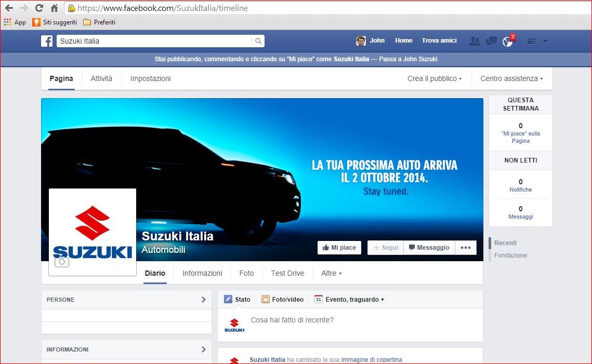Viewport: 592px width, 364px height.
Task: Open the App shortcuts grid icon
Action: click(8, 22)
